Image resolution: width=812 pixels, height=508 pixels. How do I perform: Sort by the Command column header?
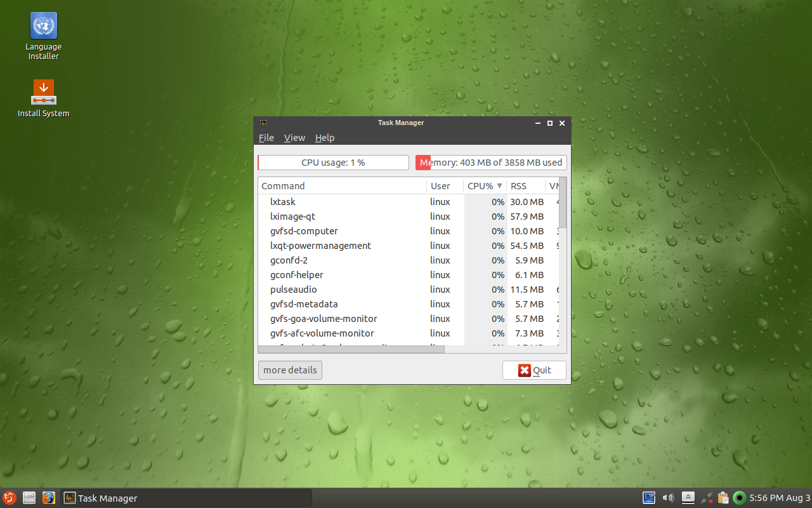click(343, 186)
